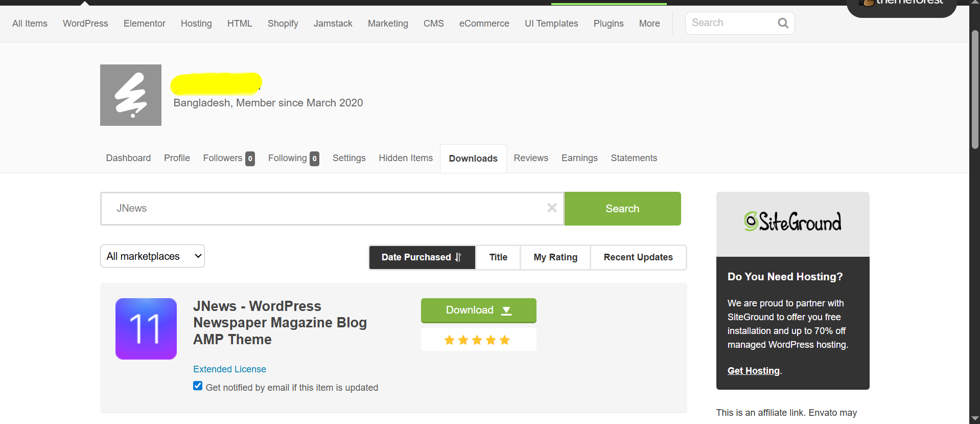
Task: Open the All marketplaces dropdown
Action: [152, 256]
